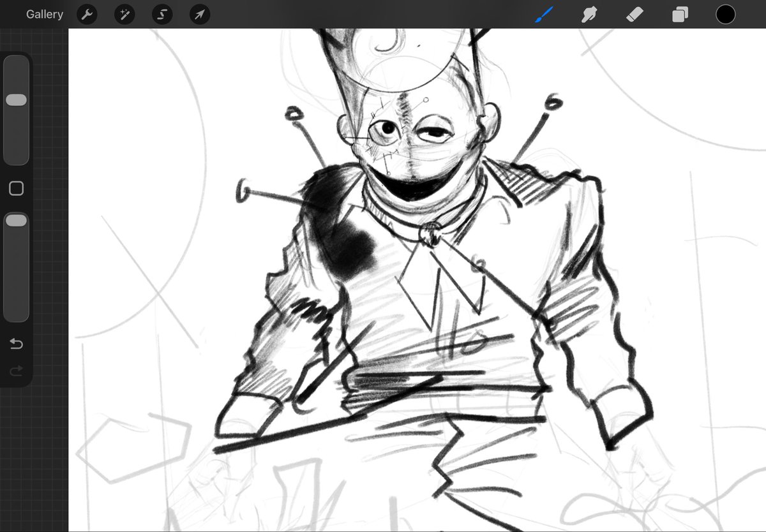
Task: Click the brush size slider handle
Action: click(16, 100)
